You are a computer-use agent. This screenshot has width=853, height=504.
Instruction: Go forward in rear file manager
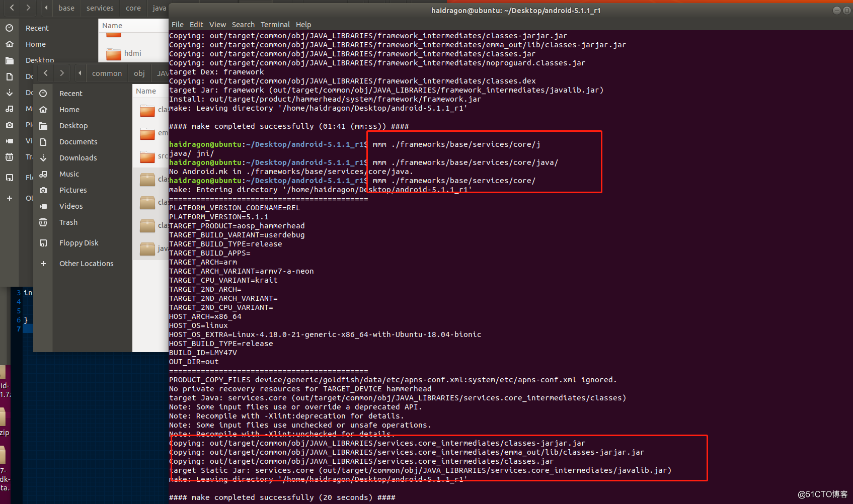pyautogui.click(x=28, y=8)
